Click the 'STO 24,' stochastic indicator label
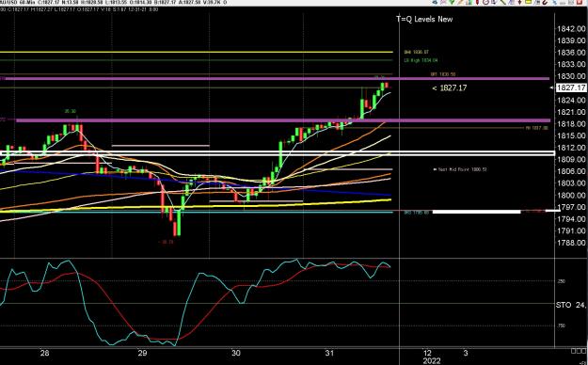 571,305
